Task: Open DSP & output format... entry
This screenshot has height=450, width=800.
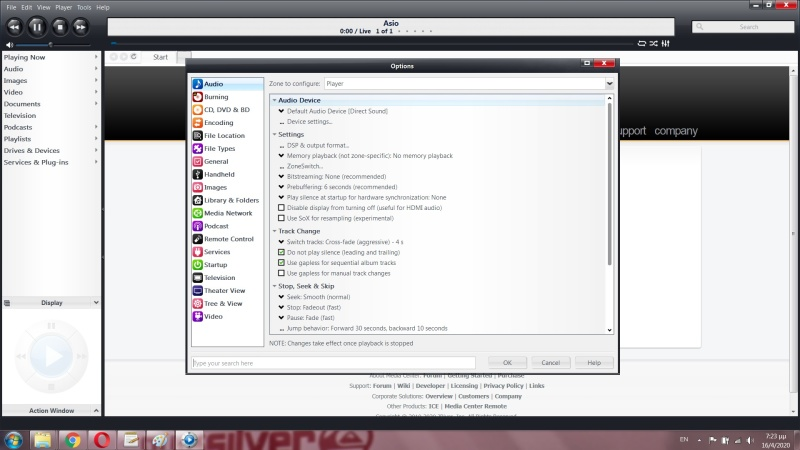Action: point(318,145)
